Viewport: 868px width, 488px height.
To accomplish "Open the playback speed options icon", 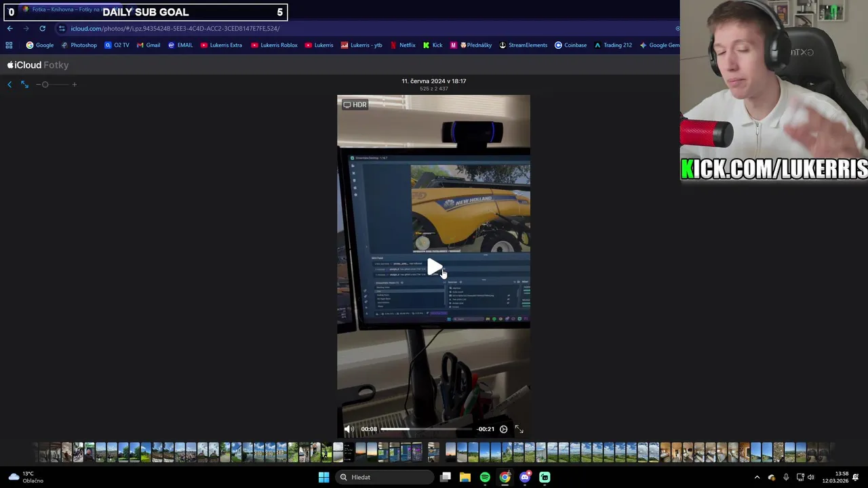I will pos(503,429).
